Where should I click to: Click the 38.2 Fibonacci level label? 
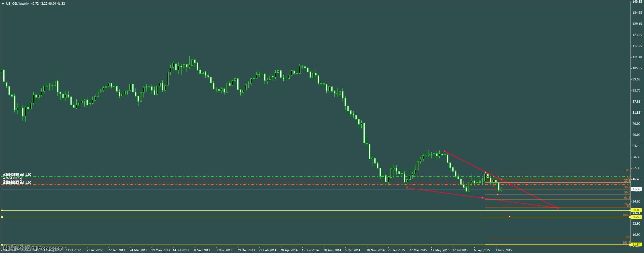[627, 187]
